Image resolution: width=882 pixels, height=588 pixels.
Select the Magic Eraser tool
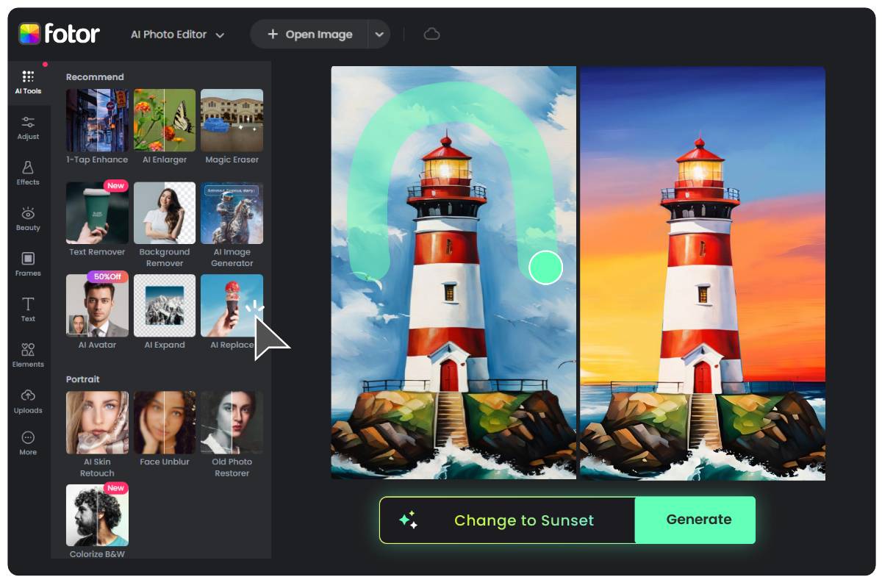tap(232, 120)
